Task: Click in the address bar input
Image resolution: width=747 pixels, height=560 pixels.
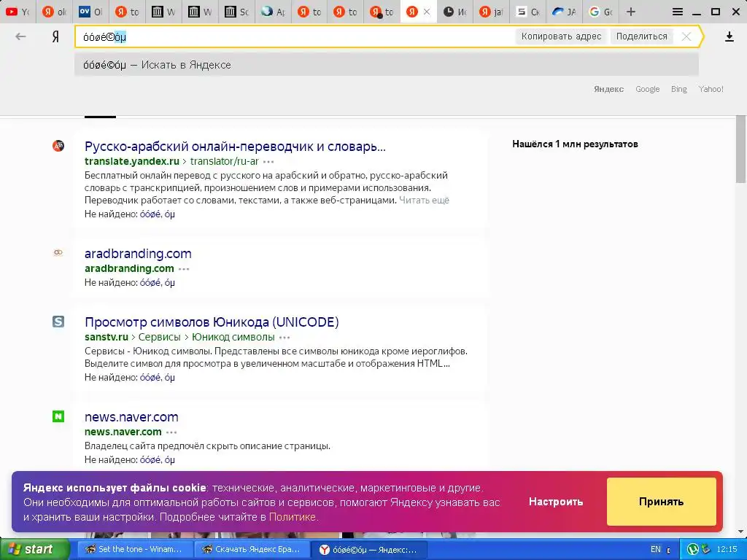Action: (295, 36)
